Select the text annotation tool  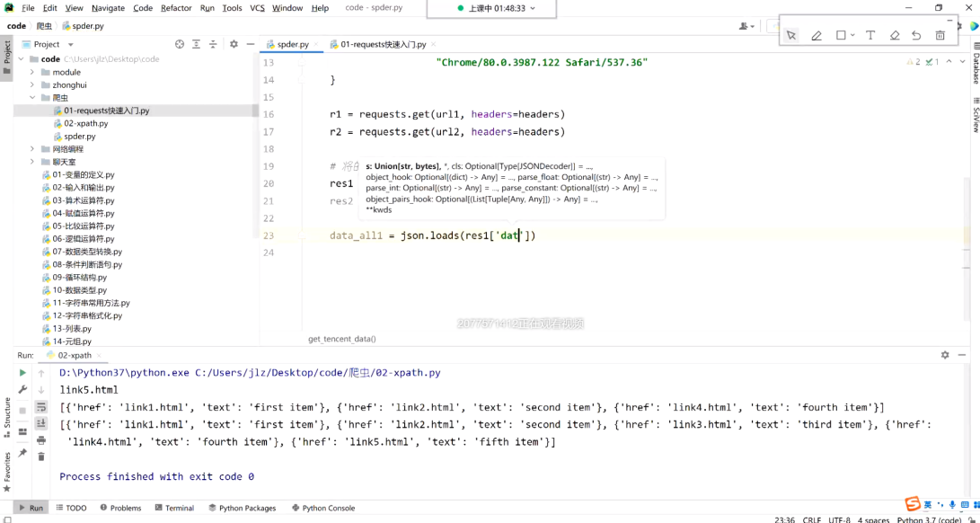pyautogui.click(x=870, y=36)
